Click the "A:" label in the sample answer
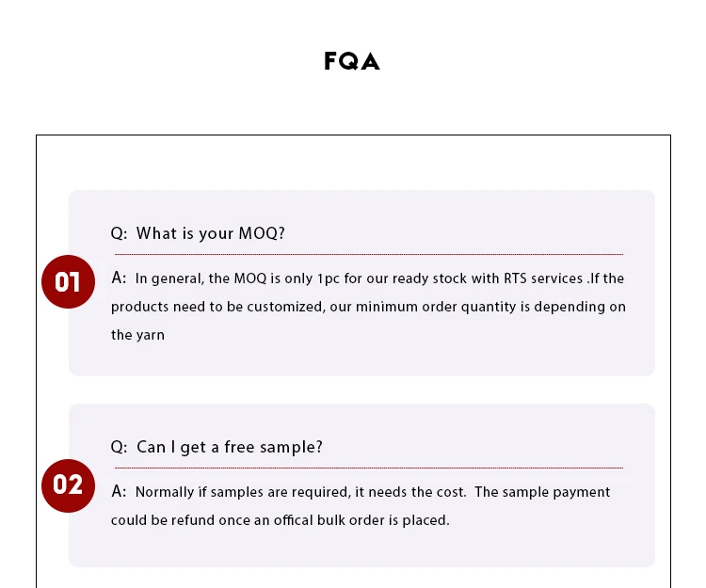 click(x=119, y=491)
